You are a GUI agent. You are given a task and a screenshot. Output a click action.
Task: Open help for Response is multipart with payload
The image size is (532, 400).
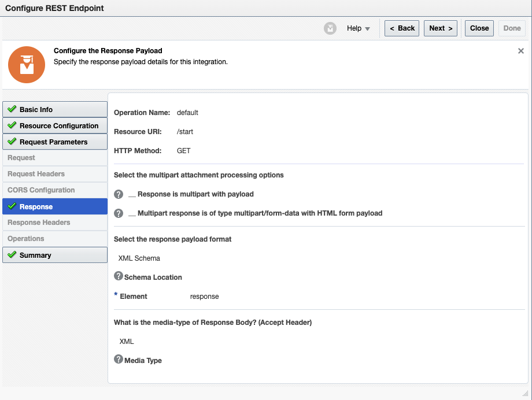(x=119, y=194)
